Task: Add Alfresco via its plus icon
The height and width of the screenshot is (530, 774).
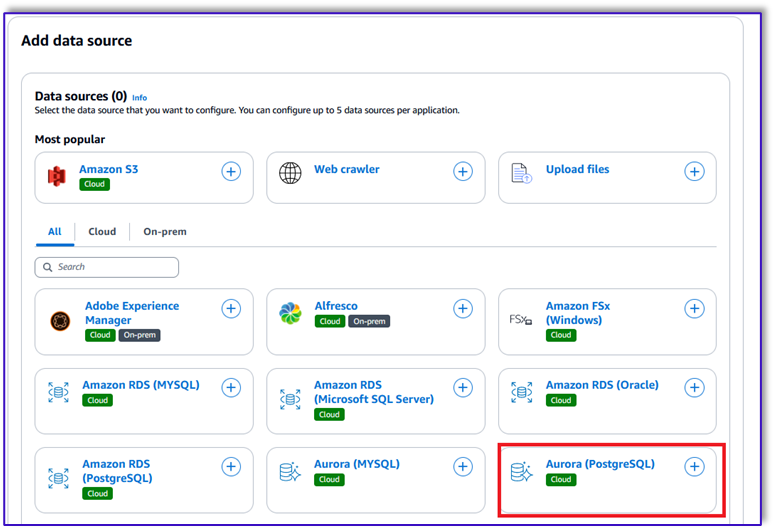Action: [463, 308]
